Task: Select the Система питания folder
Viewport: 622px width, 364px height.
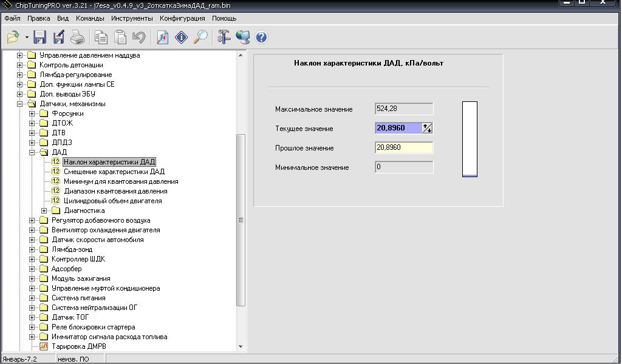Action: click(x=78, y=298)
